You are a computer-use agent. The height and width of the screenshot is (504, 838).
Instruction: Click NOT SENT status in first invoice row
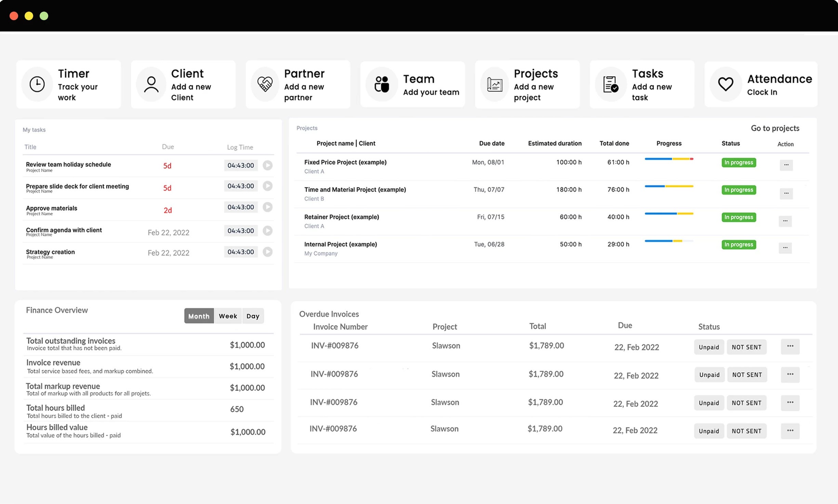(746, 347)
